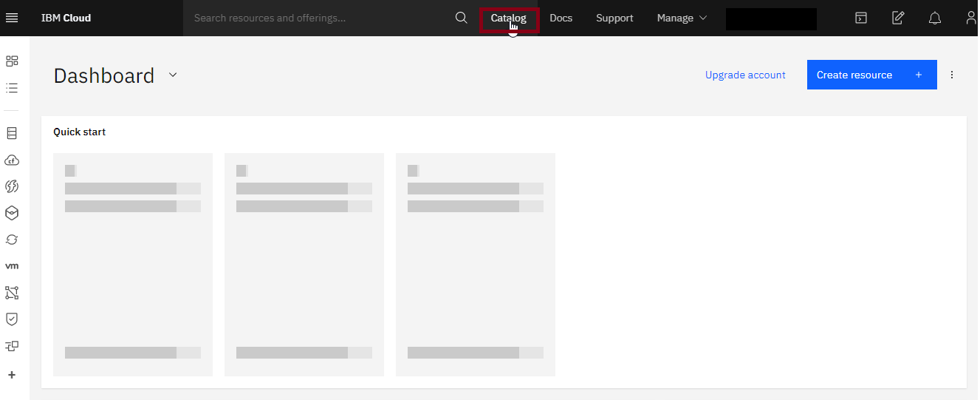
Task: Open the Functions sidebar icon
Action: (12, 186)
